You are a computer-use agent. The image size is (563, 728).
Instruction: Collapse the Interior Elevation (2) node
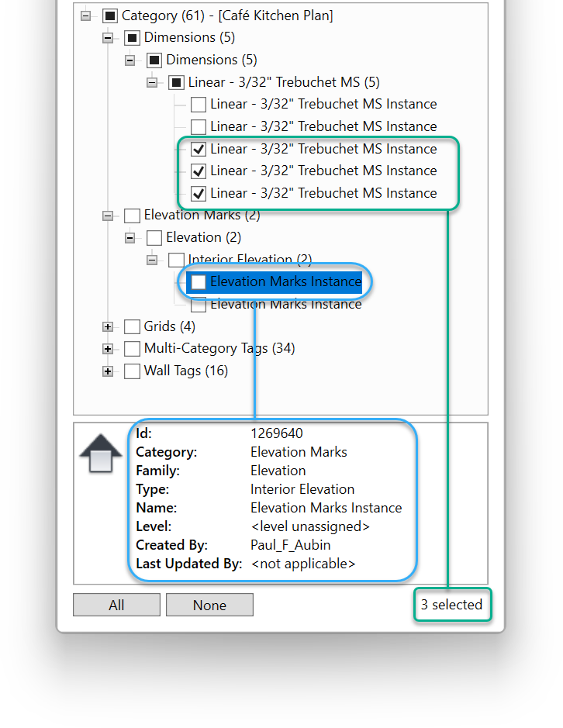click(x=152, y=260)
